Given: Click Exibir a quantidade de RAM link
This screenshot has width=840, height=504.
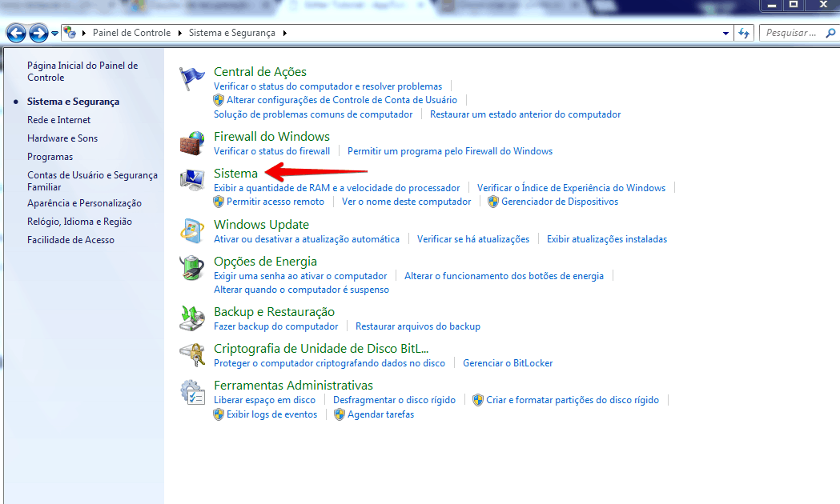Looking at the screenshot, I should point(337,188).
